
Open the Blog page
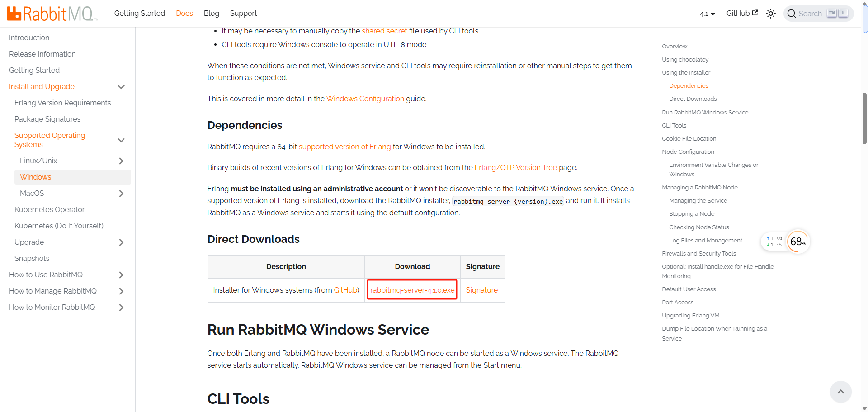point(211,13)
